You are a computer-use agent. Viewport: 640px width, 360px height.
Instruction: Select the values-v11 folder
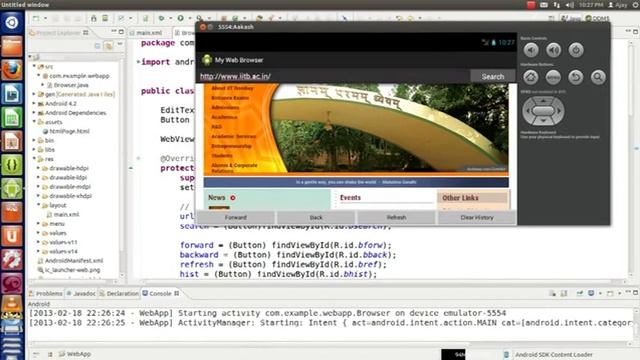coord(63,242)
